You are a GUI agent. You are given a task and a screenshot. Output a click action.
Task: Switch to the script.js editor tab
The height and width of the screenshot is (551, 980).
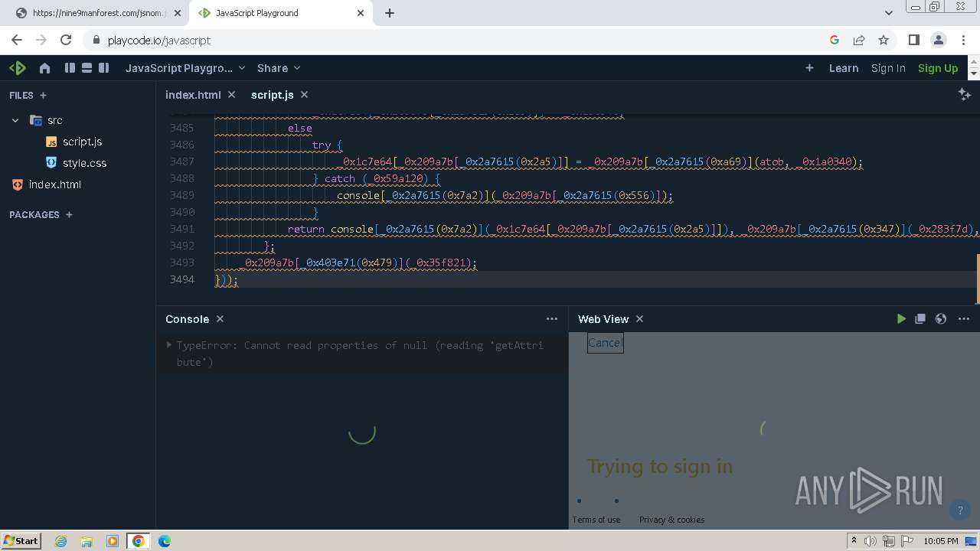pos(272,95)
